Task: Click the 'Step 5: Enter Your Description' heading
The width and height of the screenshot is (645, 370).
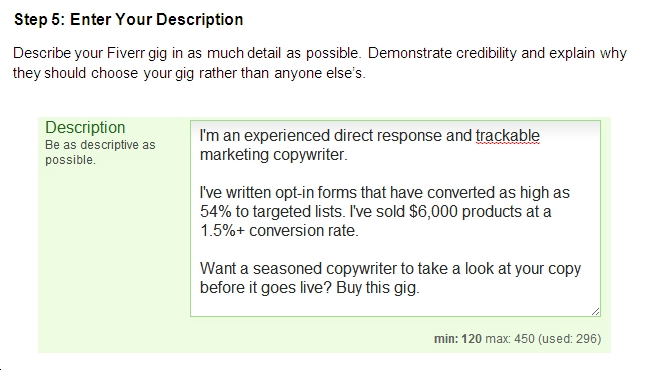Action: [129, 19]
